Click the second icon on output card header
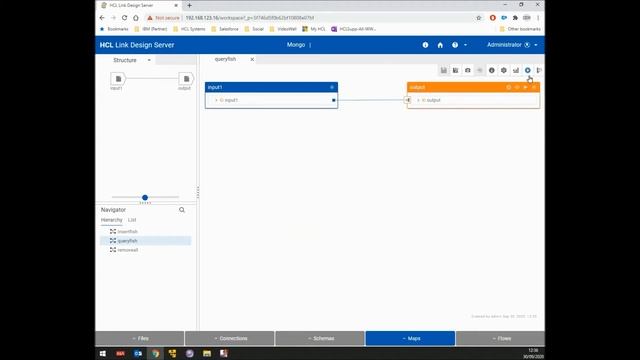 coord(517,87)
